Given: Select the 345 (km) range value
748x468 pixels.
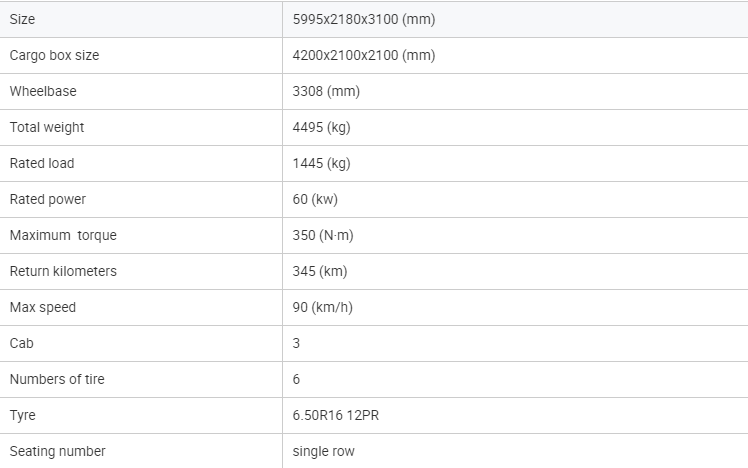Looking at the screenshot, I should [x=320, y=271].
